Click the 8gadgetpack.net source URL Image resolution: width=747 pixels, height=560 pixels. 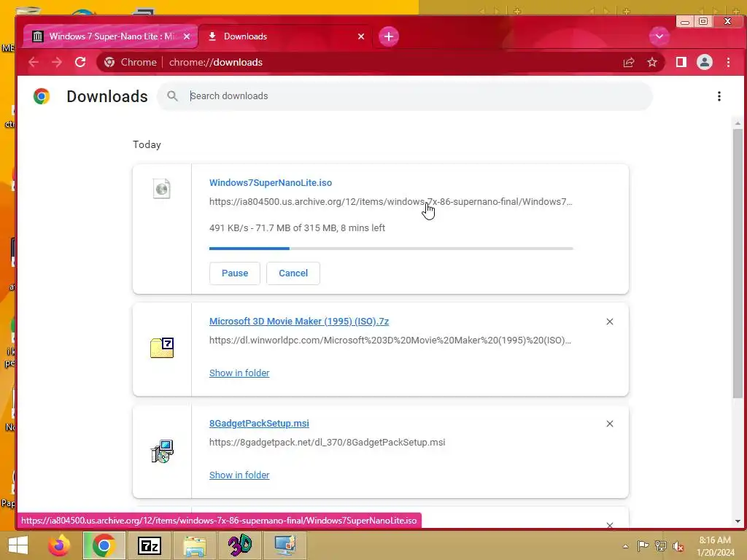coord(328,443)
